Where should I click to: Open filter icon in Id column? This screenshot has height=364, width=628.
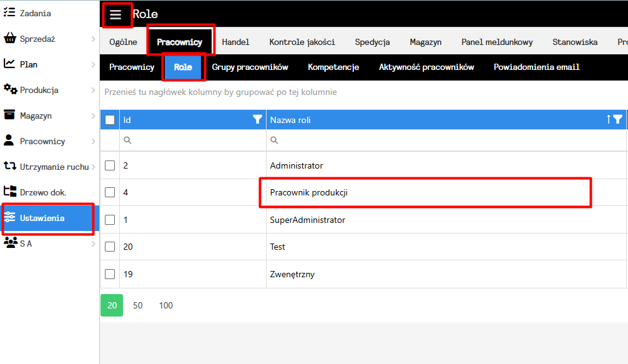point(257,119)
